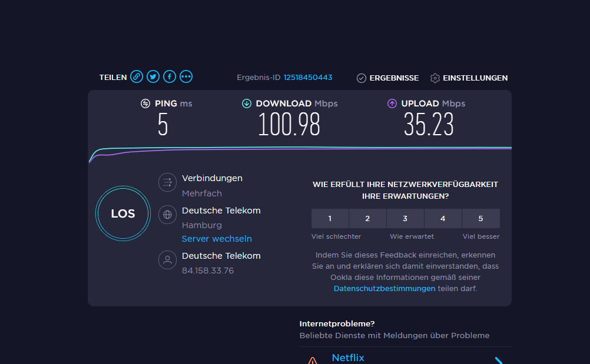
Task: Open Datenschutzbestimmungen privacy policy link
Action: [384, 289]
